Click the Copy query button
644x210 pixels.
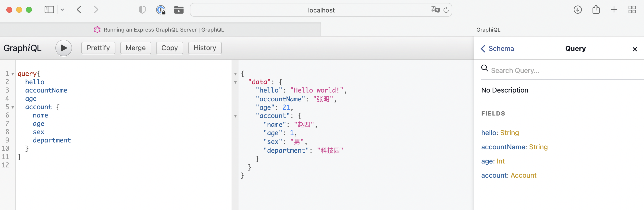click(x=170, y=48)
